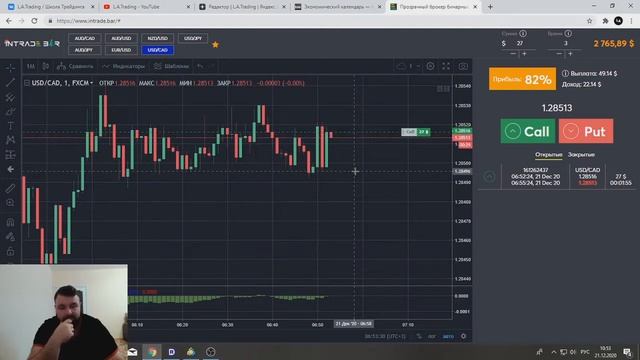This screenshot has height=360, width=640.
Task: Select the ruler measure tool
Action: pyautogui.click(x=10, y=188)
